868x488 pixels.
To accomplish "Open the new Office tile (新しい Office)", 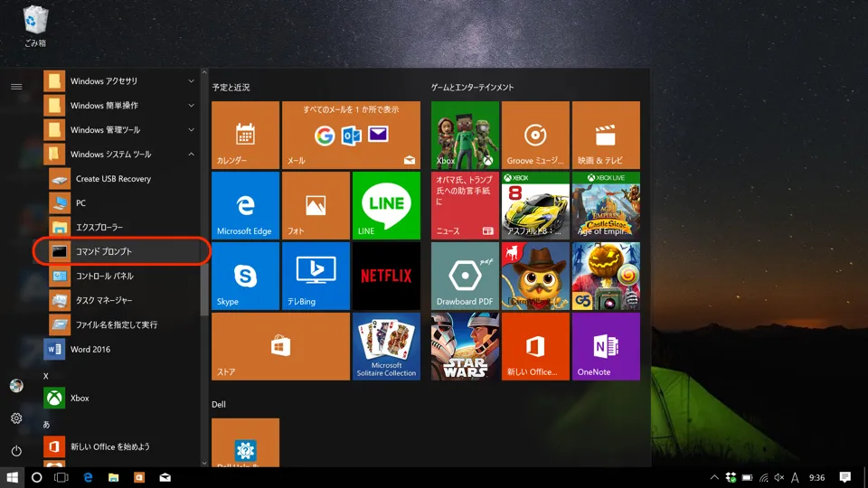I will (535, 346).
